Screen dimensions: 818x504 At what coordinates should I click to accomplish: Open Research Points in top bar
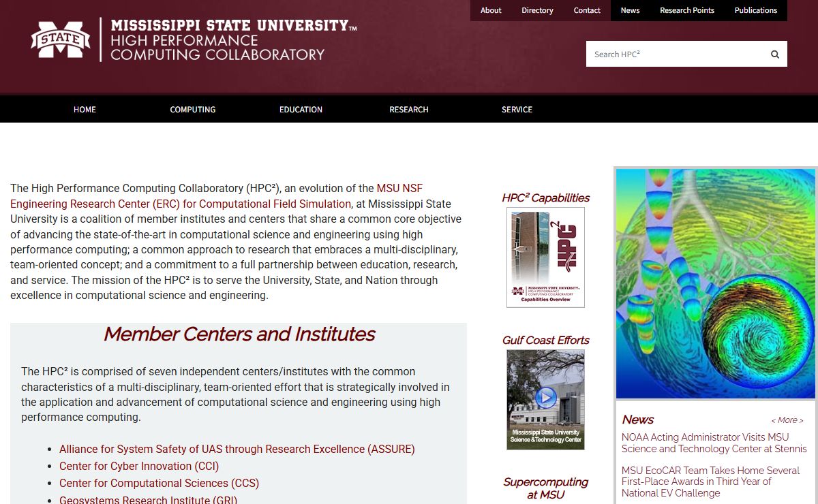(687, 10)
